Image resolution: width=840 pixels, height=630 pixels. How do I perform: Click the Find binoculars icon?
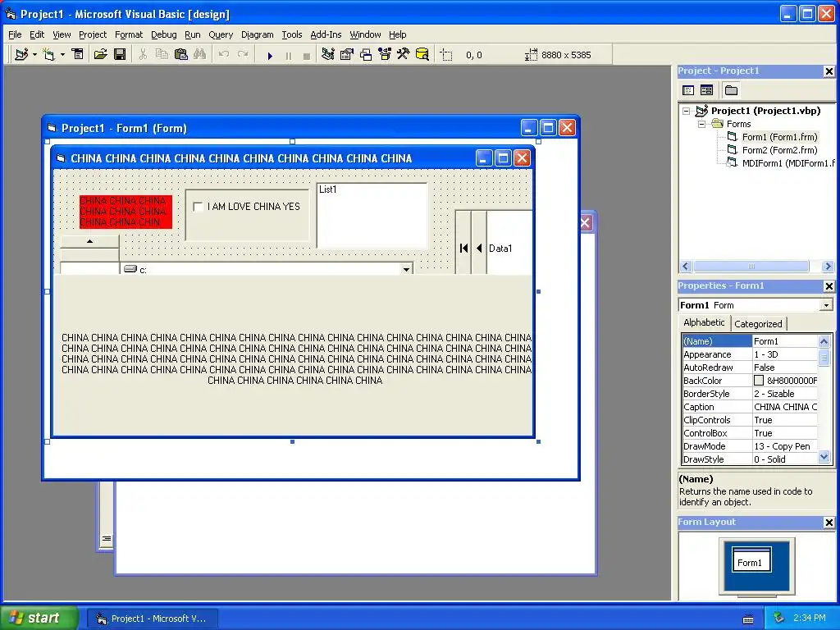200,54
